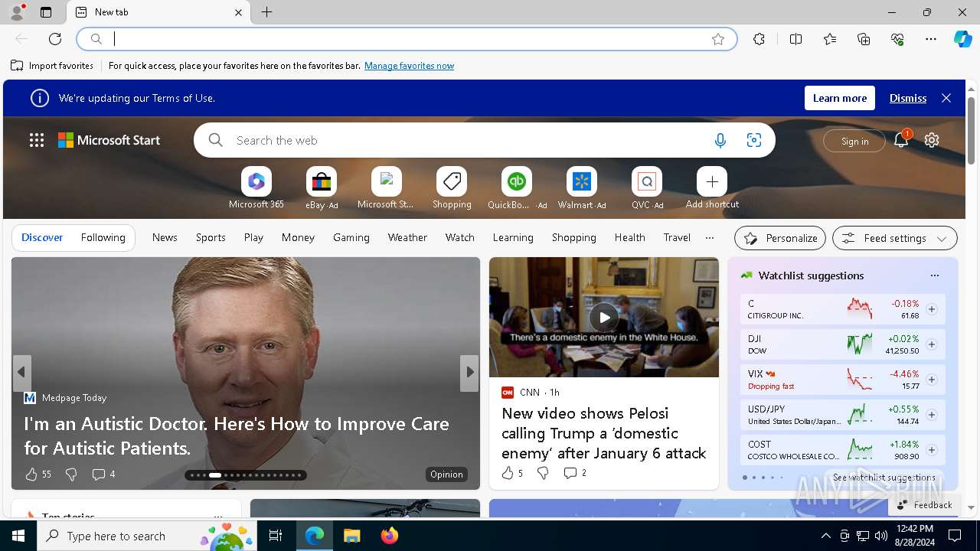Screen dimensions: 980x551
Task: Open Personalize feed button
Action: tap(780, 238)
